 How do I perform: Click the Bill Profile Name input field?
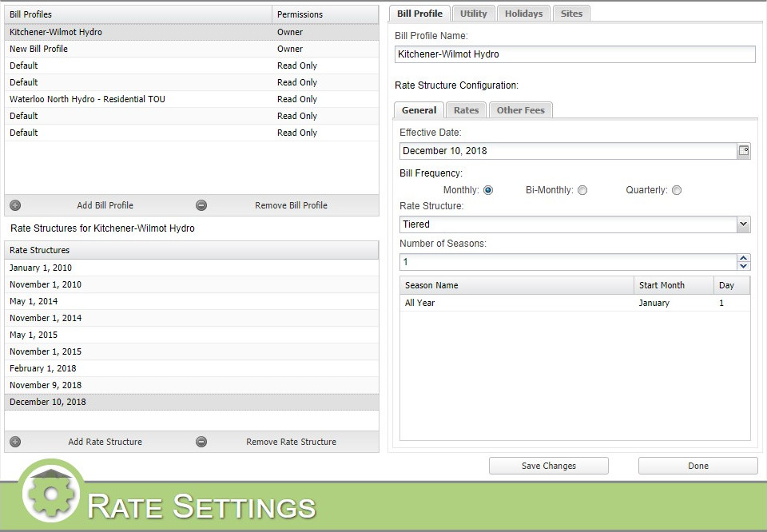pyautogui.click(x=574, y=54)
